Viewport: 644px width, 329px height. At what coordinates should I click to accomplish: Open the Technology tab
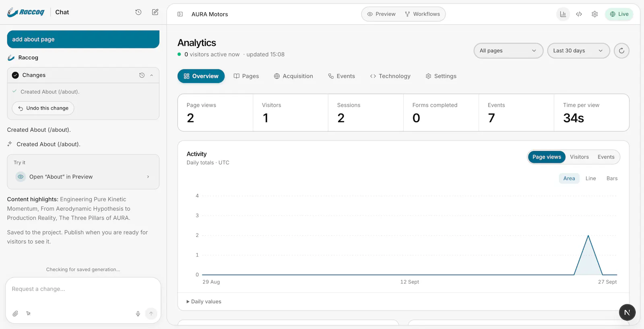coord(390,76)
